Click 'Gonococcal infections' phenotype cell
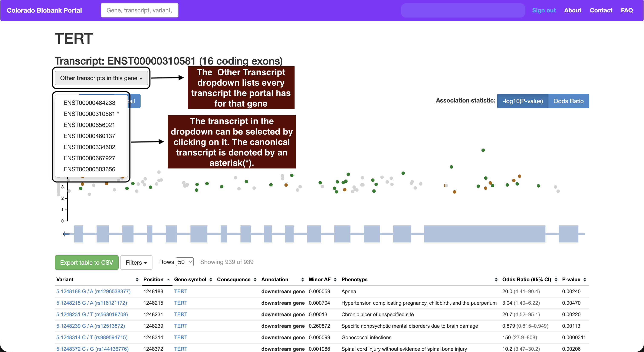This screenshot has height=352, width=644. tap(366, 338)
